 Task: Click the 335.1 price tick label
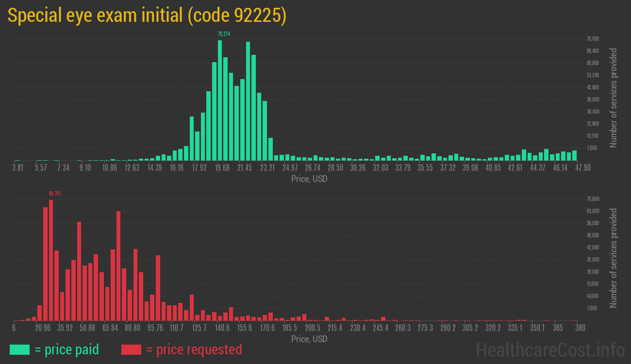(515, 328)
